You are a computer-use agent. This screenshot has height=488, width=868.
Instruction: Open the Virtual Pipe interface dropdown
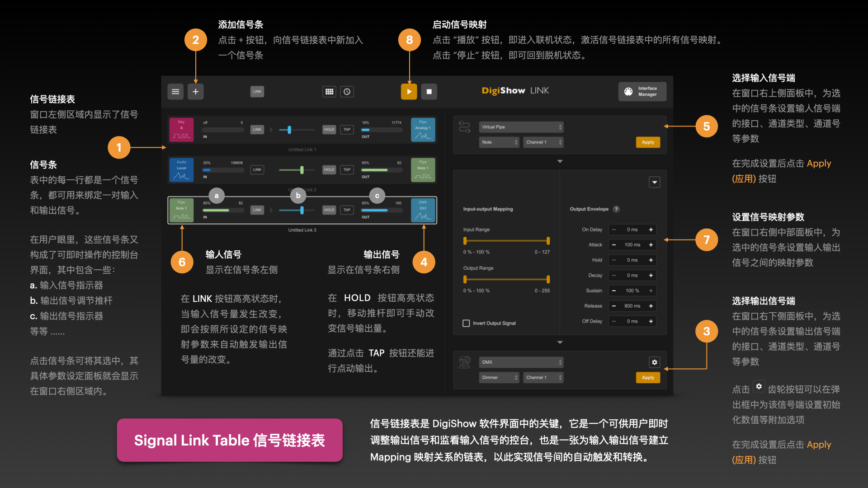coord(521,127)
